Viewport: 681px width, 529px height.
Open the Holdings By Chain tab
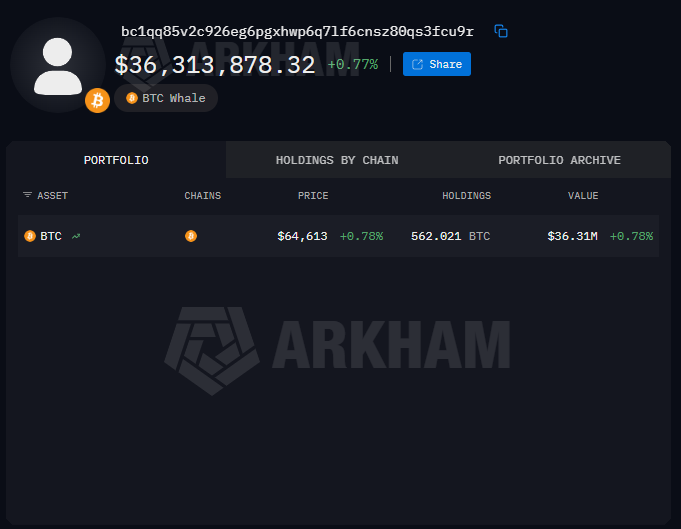pos(337,160)
